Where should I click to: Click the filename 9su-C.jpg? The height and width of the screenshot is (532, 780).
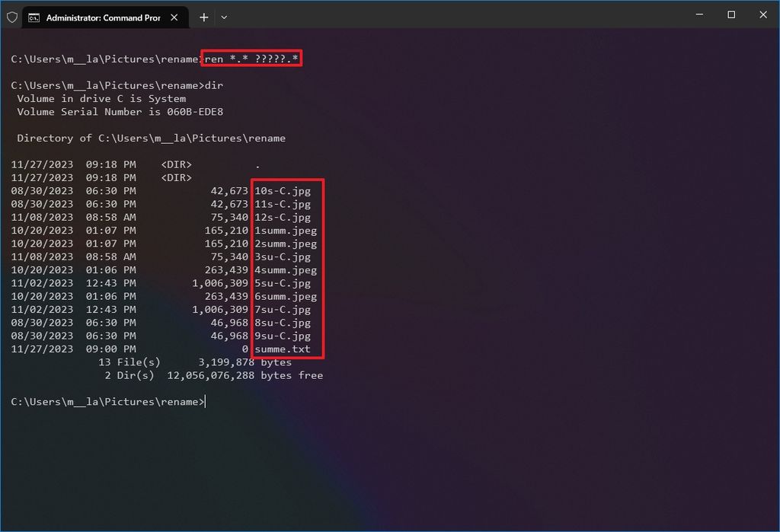(282, 336)
